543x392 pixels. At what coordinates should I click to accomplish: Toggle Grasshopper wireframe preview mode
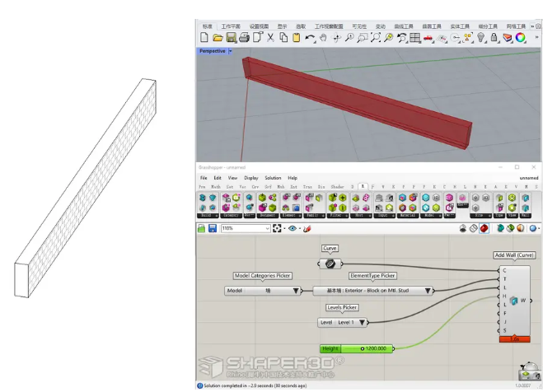point(474,228)
